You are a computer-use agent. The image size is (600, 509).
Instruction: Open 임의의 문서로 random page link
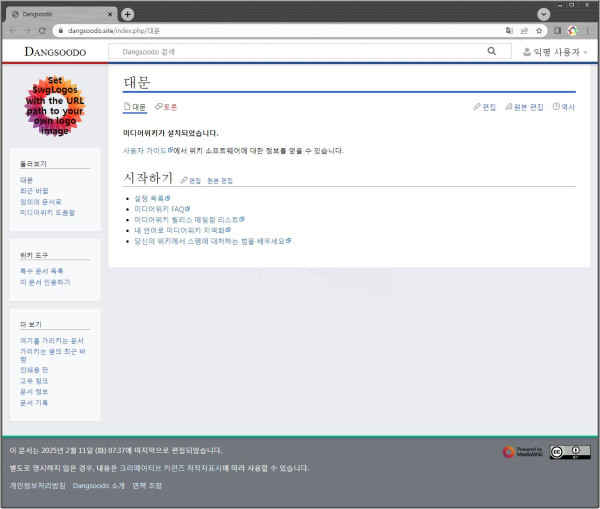[41, 202]
